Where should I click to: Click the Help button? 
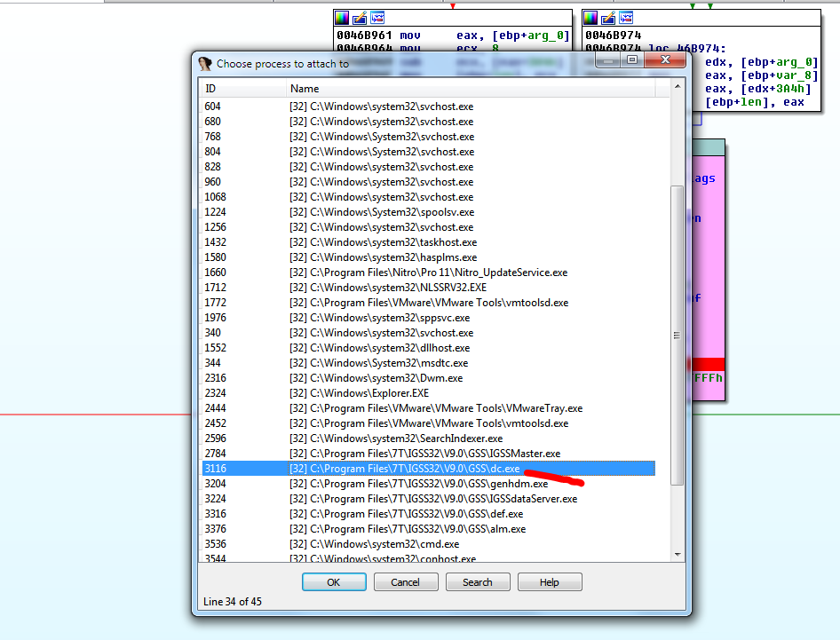pyautogui.click(x=549, y=582)
